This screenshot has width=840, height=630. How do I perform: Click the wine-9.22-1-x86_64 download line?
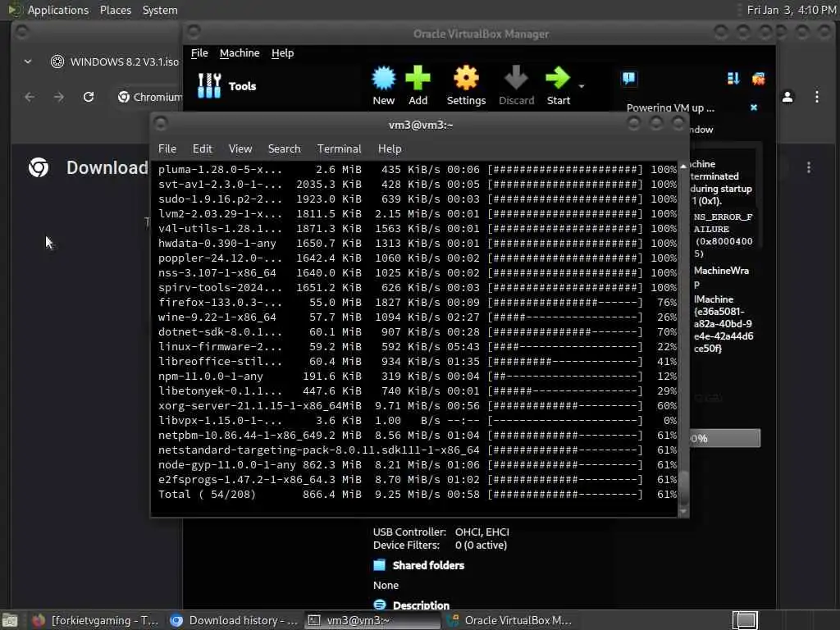coord(418,317)
